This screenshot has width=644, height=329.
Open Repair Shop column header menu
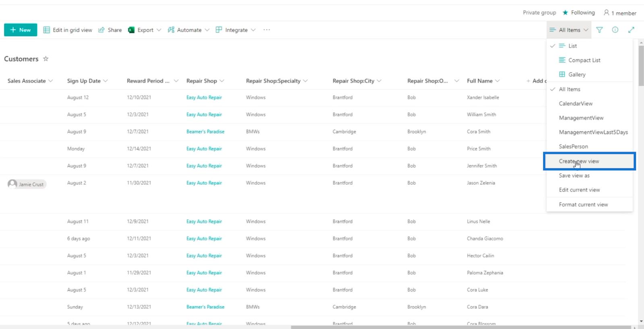click(x=205, y=81)
